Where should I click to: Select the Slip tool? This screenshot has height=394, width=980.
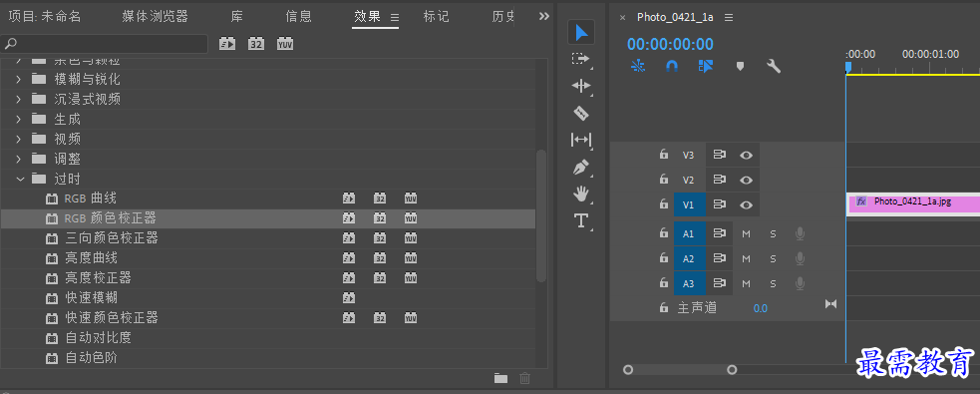[x=580, y=140]
